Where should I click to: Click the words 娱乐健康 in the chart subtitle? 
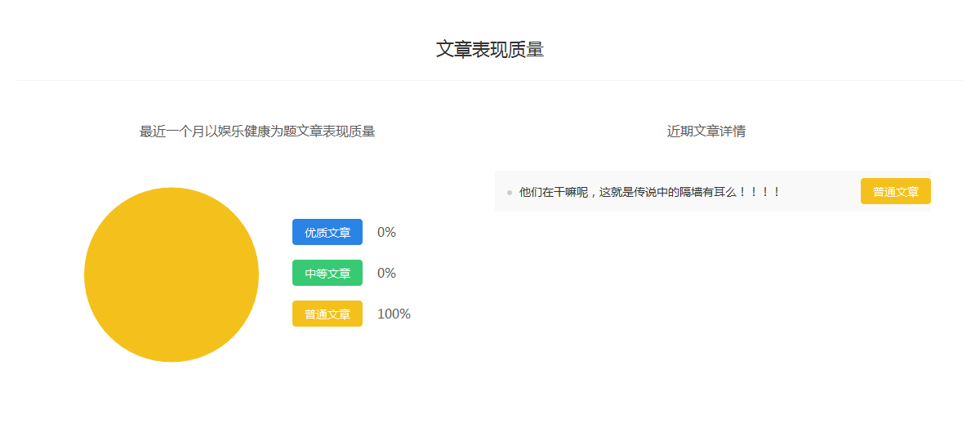[x=243, y=131]
